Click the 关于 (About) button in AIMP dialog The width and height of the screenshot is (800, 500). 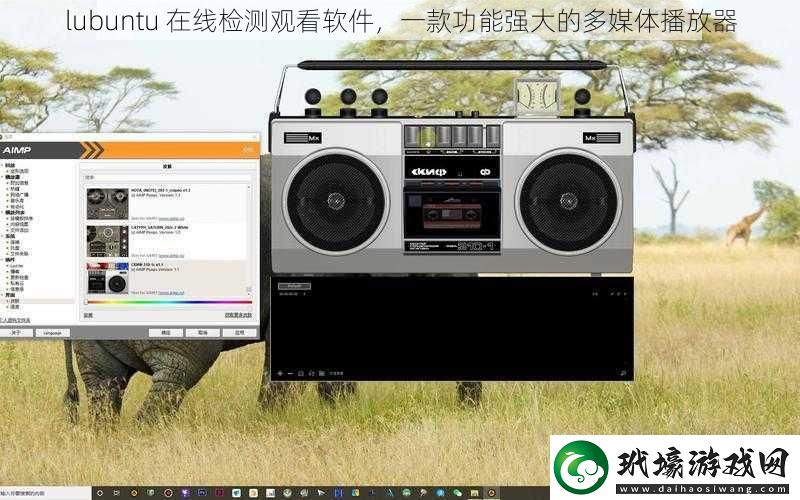(16, 333)
